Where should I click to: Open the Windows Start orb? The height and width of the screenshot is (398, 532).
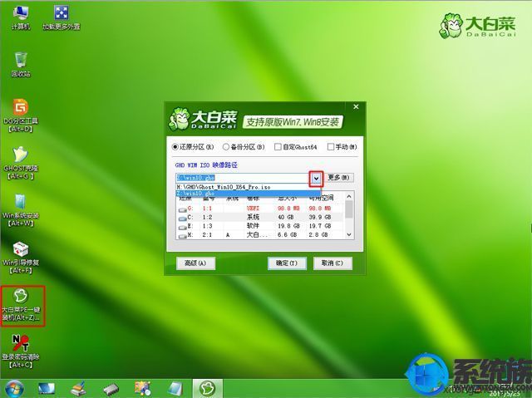[x=13, y=389]
